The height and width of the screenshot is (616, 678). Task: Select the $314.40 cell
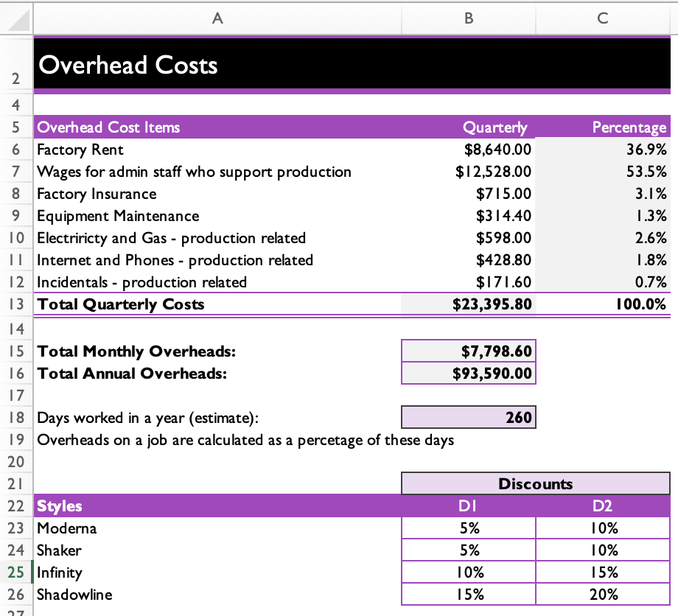[469, 216]
